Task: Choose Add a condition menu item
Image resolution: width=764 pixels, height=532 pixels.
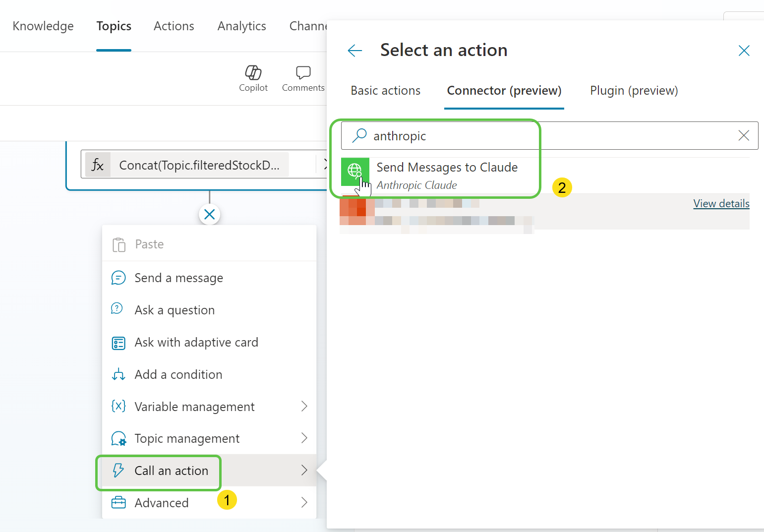Action: (x=209, y=374)
